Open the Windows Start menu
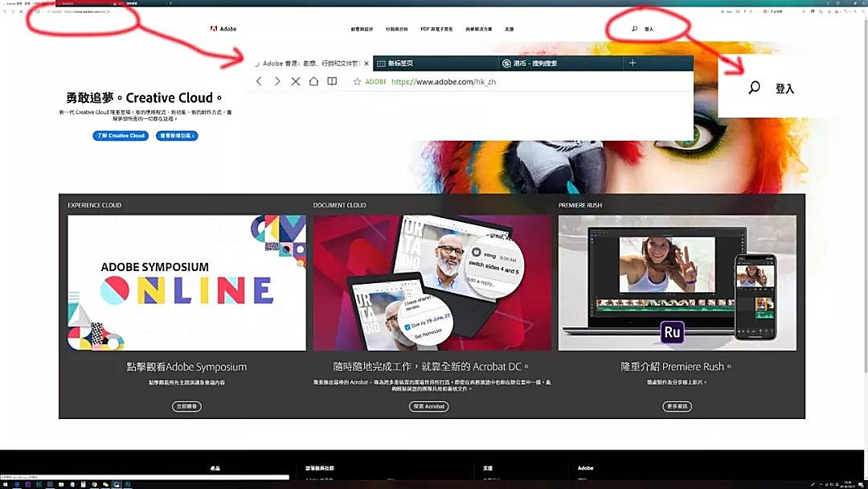The height and width of the screenshot is (489, 868). [5, 484]
